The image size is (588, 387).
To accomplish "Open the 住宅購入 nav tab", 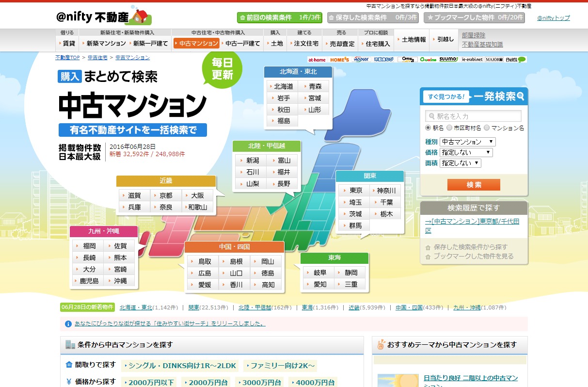I will [376, 43].
